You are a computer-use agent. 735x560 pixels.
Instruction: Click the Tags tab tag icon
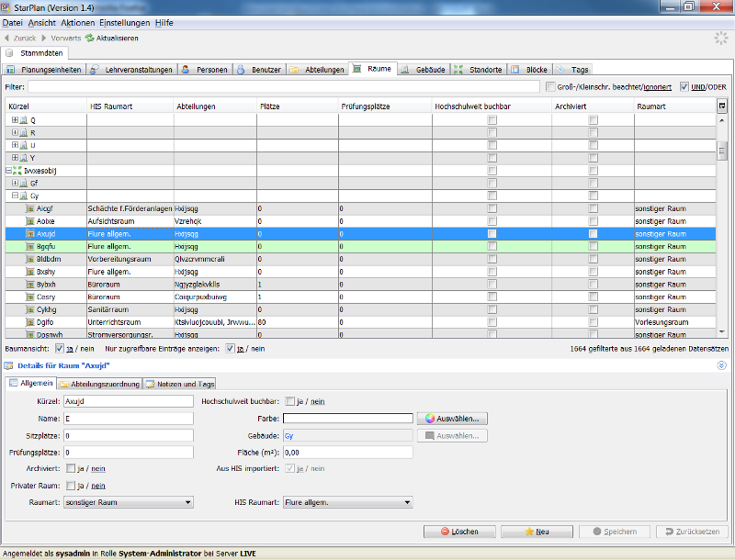(x=560, y=70)
